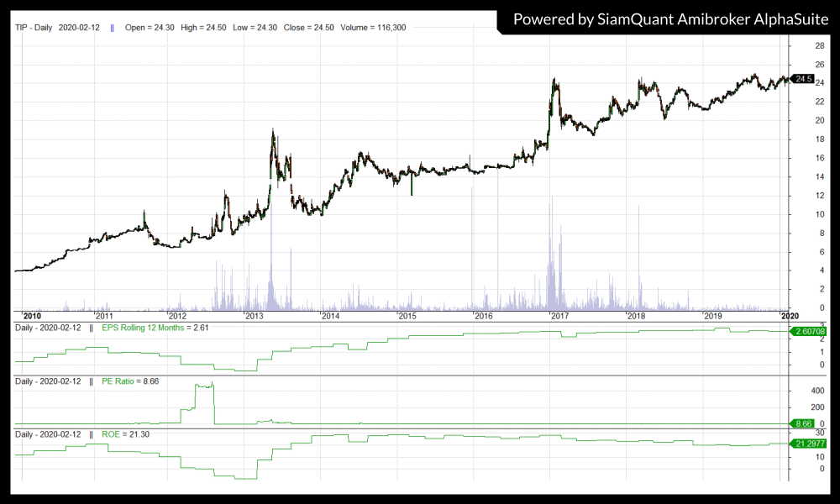The image size is (840, 504).
Task: Click the bold 2010 label on the time axis
Action: tap(34, 316)
